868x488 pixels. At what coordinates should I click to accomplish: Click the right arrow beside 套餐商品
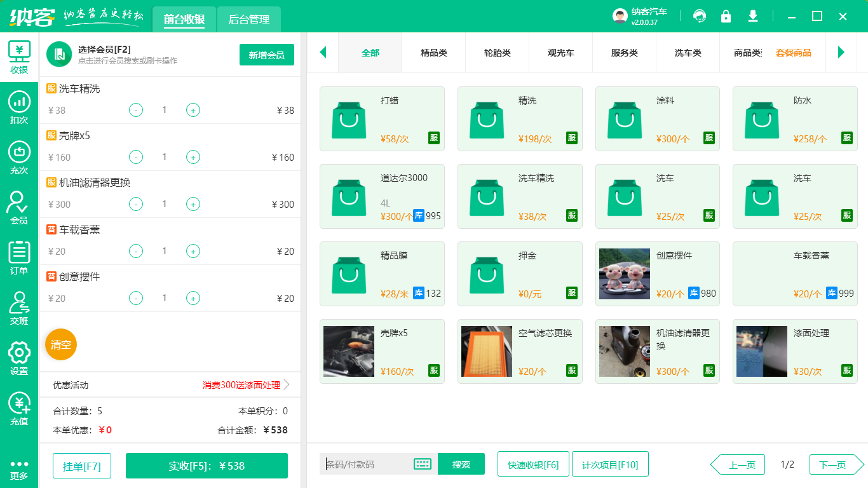tap(842, 53)
